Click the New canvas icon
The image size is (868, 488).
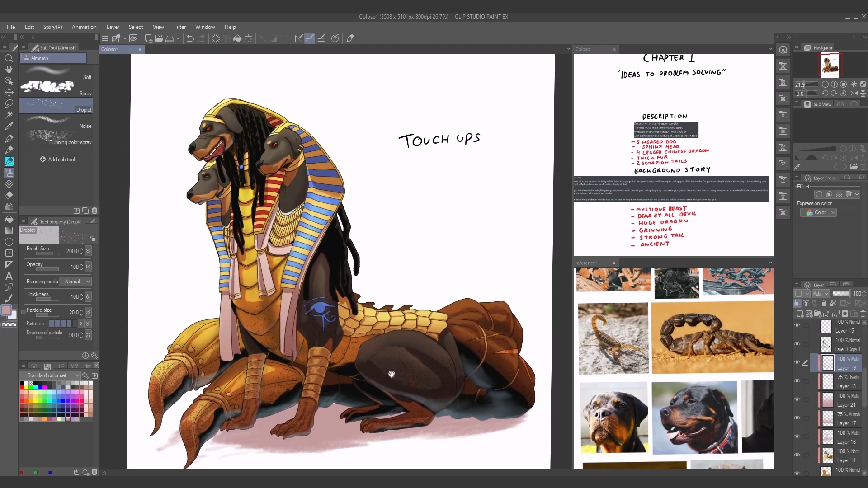(148, 38)
